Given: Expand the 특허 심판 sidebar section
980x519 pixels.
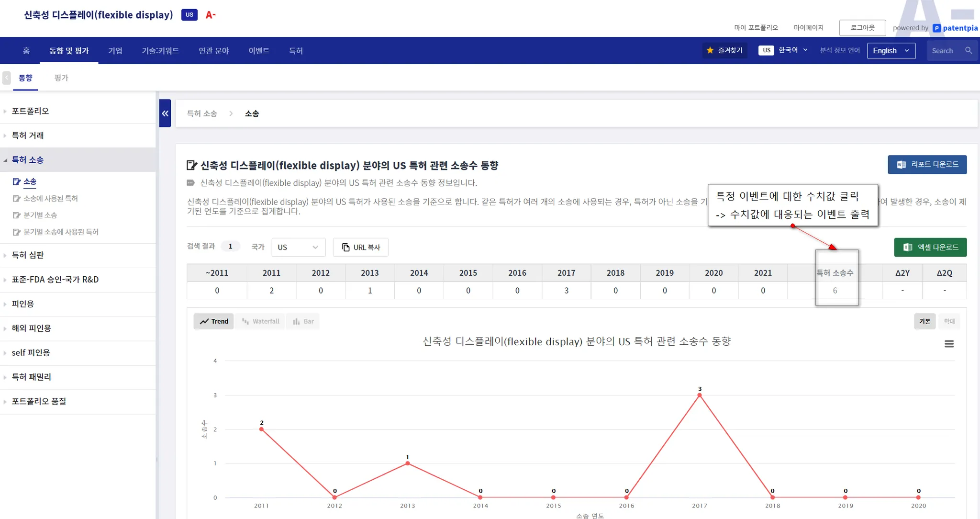Looking at the screenshot, I should click(x=28, y=255).
